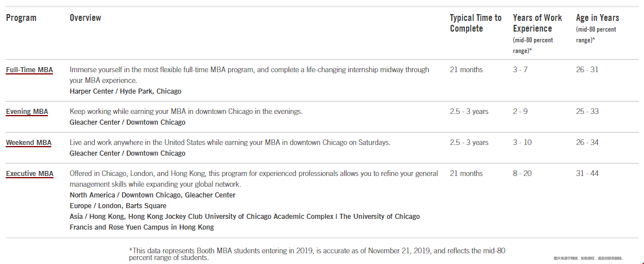
Task: Click the Age in Years header
Action: [597, 17]
